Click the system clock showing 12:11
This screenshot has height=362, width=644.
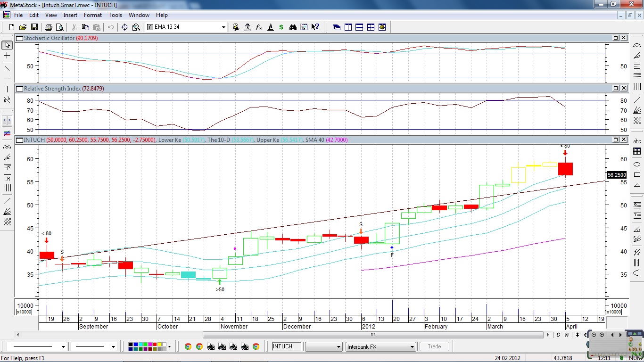pyautogui.click(x=604, y=358)
